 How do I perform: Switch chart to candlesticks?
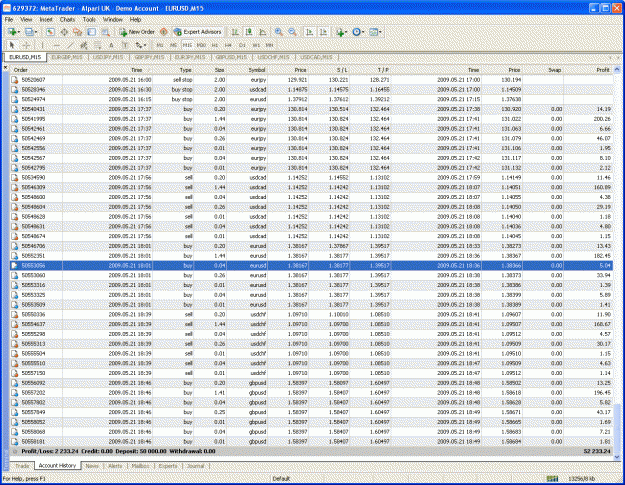249,32
